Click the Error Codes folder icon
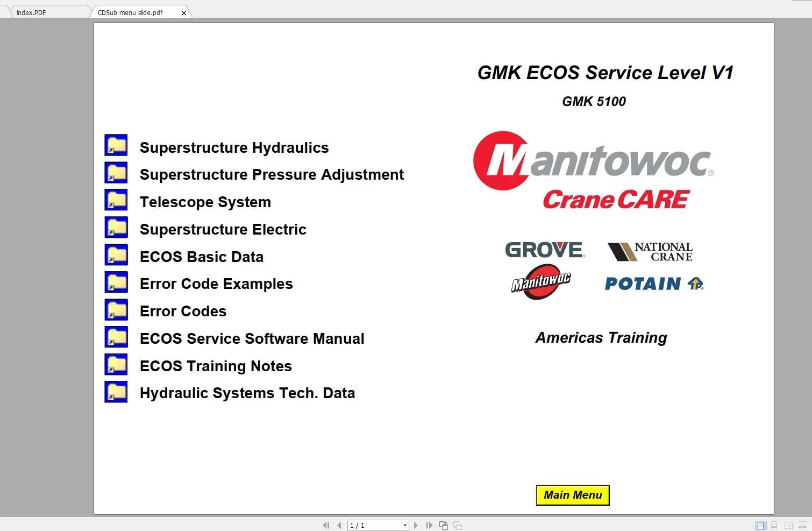812x531 pixels. (116, 309)
